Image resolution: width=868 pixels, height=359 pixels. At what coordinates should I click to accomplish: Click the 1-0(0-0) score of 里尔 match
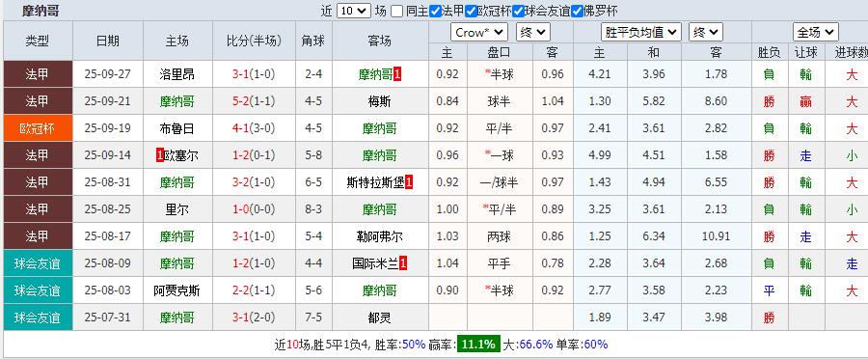(x=254, y=209)
